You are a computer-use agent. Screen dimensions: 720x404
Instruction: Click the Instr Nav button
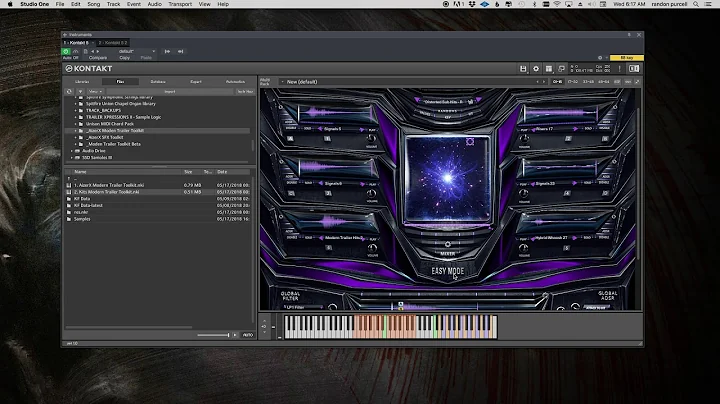tap(245, 91)
